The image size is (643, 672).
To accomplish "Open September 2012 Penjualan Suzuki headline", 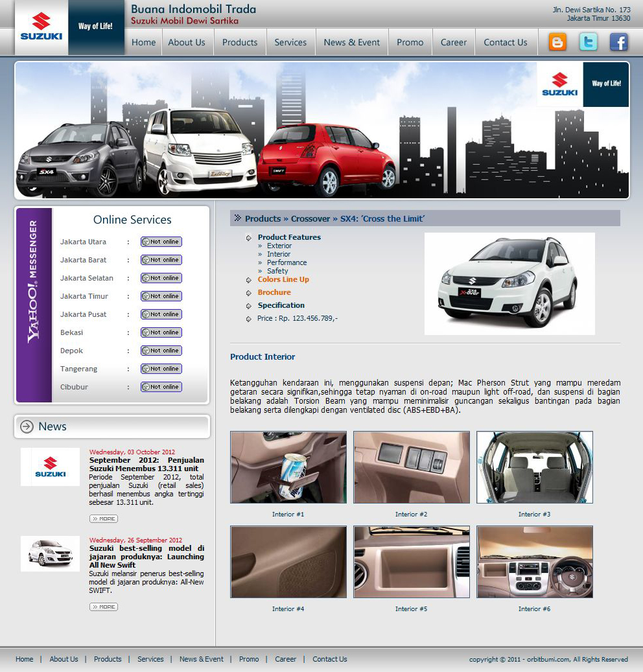I will [146, 464].
